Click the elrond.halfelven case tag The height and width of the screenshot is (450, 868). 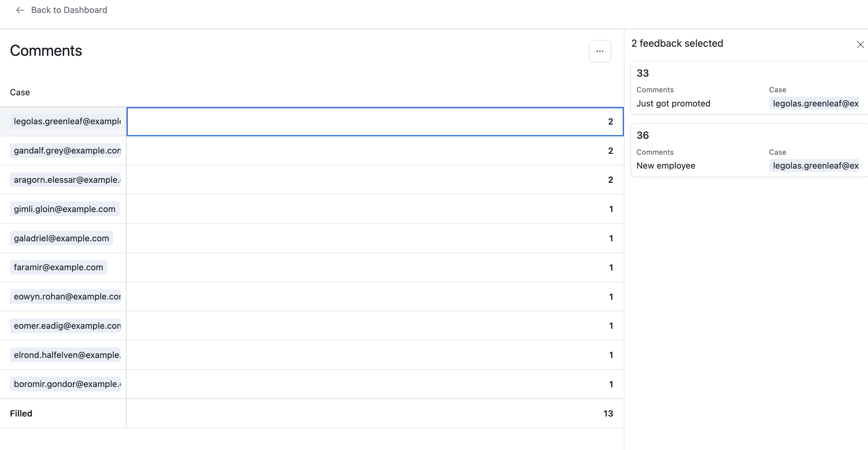[x=65, y=355]
